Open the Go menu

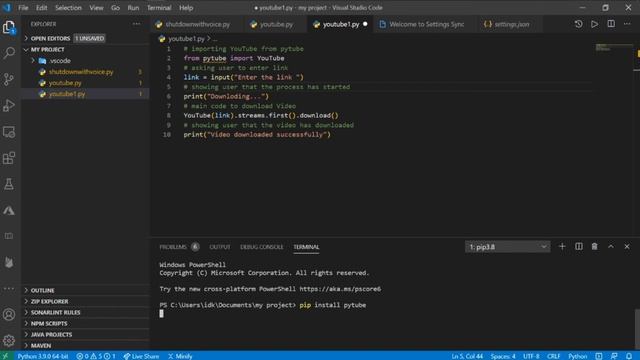[x=116, y=8]
